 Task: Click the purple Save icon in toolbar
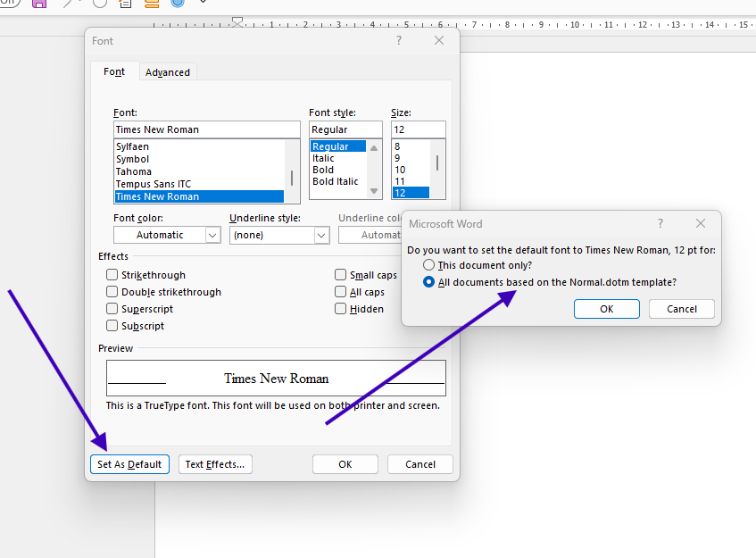39,4
